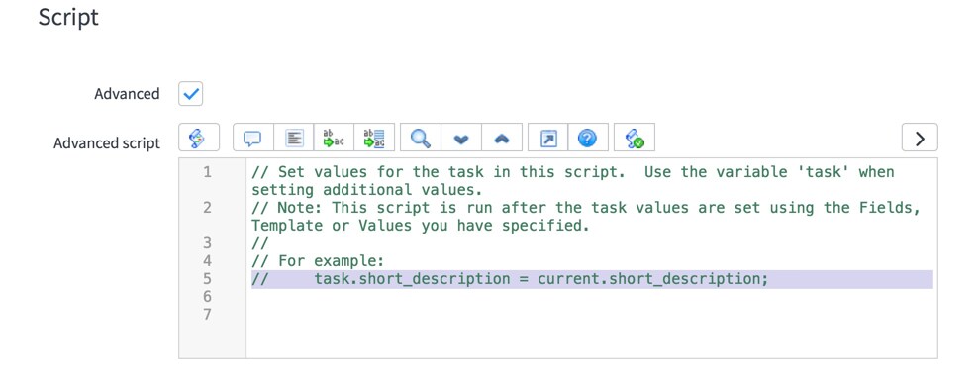This screenshot has width=980, height=375.
Task: Click the find next down arrow
Action: tap(461, 138)
